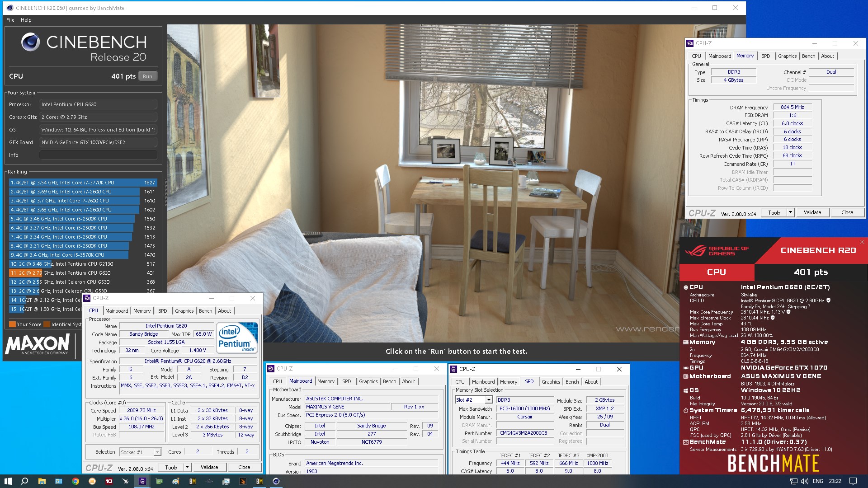
Task: Click the red 10 taskbar icon
Action: click(109, 481)
